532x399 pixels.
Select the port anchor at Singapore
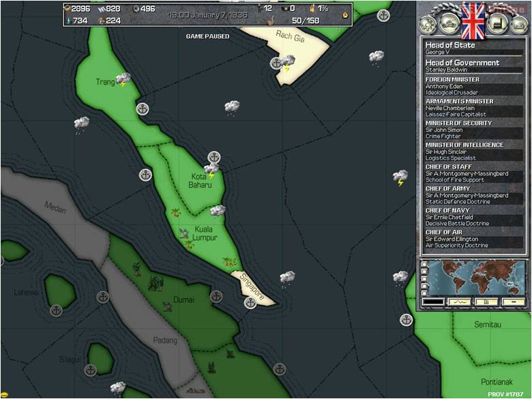[250, 302]
